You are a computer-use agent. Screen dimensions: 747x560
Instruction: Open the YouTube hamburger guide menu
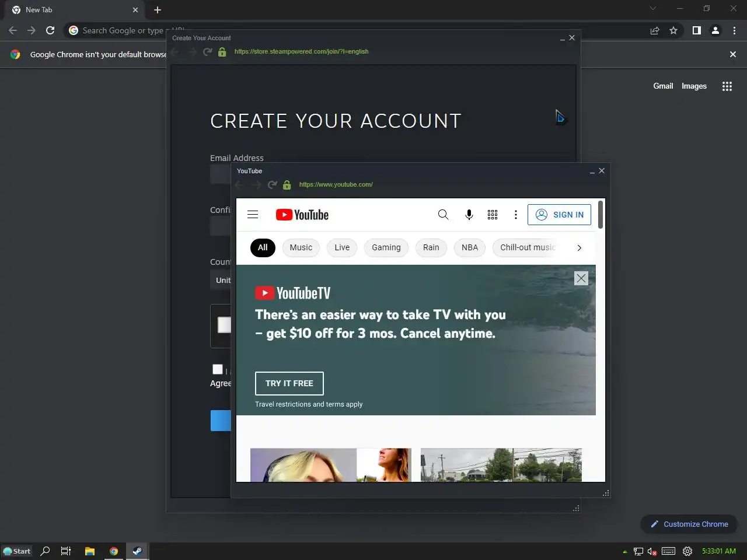pyautogui.click(x=253, y=215)
